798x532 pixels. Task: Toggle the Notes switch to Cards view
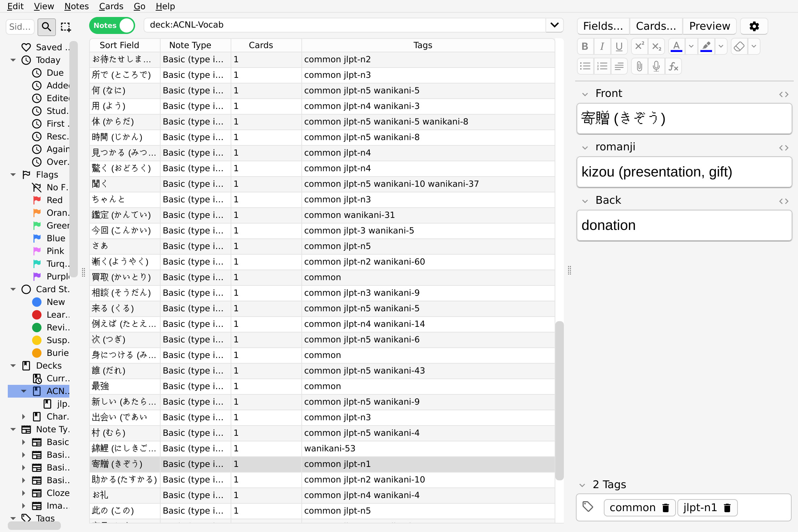click(x=112, y=25)
